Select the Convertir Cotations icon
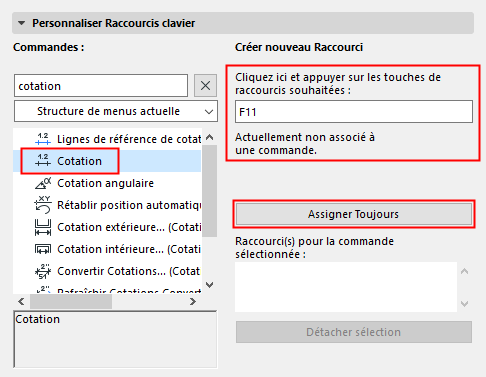The width and height of the screenshot is (486, 377). 43,271
